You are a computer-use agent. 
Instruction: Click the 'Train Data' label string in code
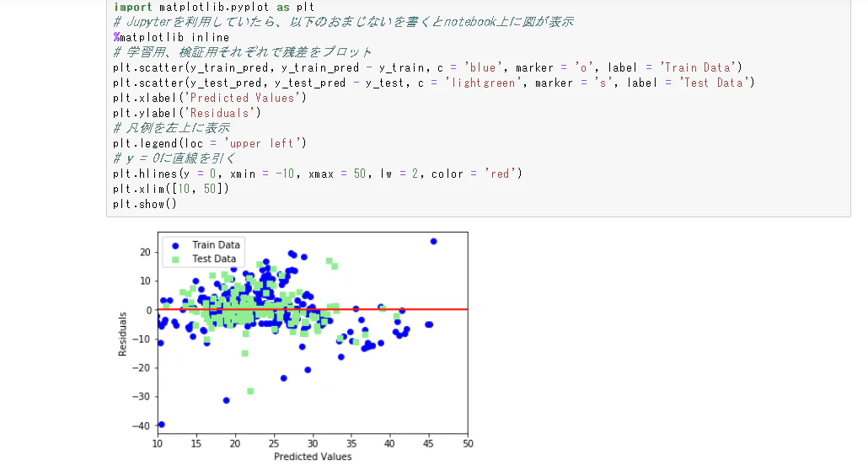click(x=698, y=67)
